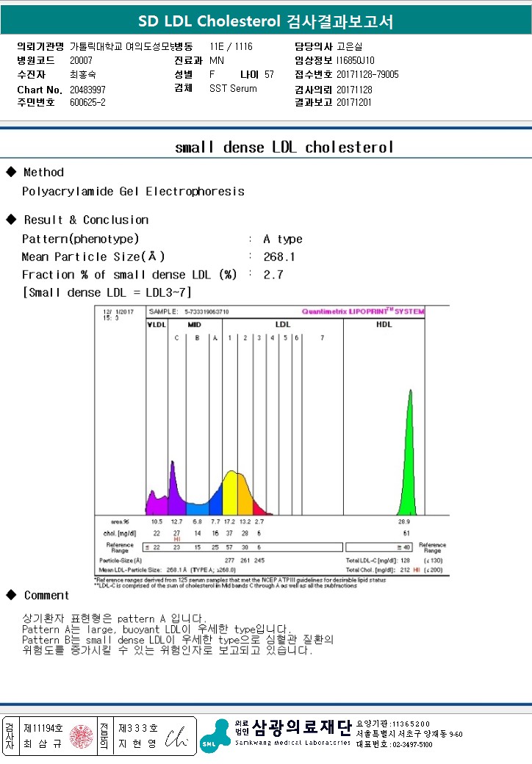Click the diamond bullet beside Comment
532x764 pixels.
click(11, 594)
